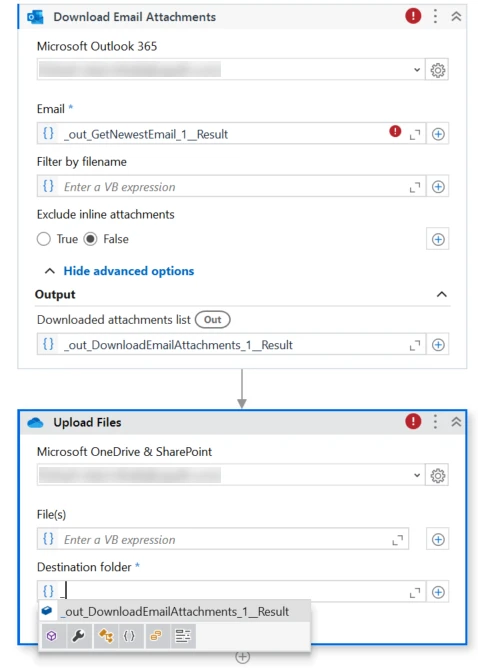
Task: Select True for Exclude inline attachments
Action: pos(44,239)
